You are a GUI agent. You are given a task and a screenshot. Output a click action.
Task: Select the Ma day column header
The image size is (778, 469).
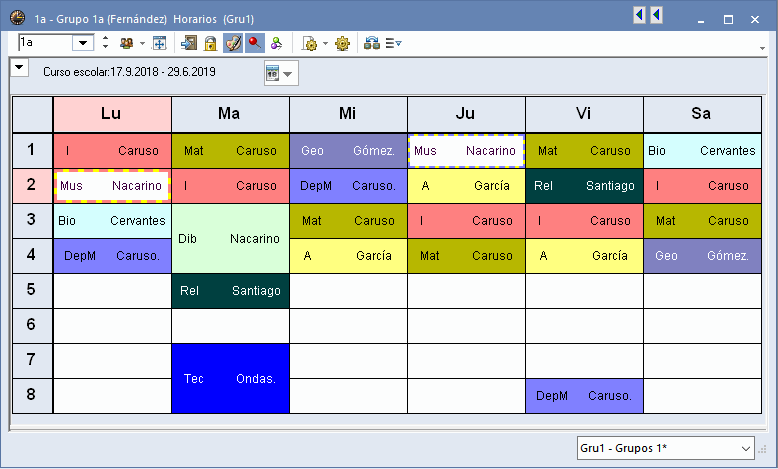(x=230, y=114)
